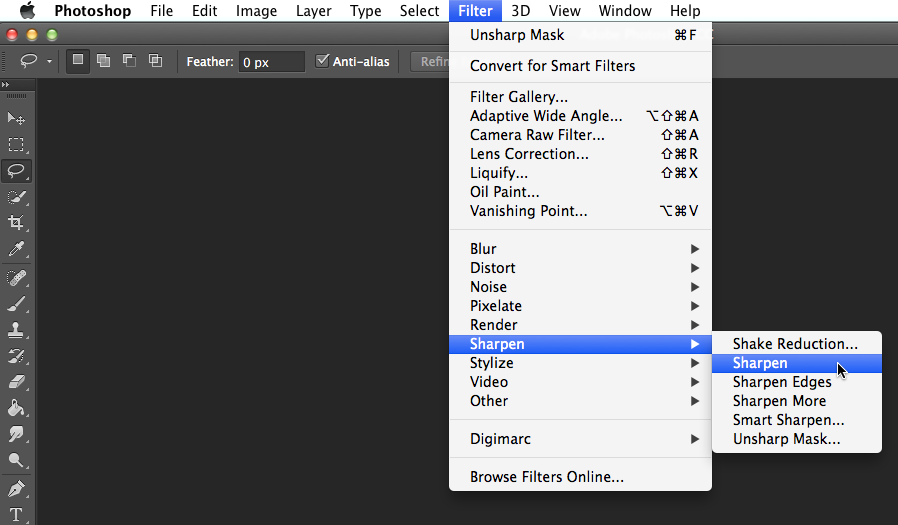This screenshot has height=525, width=898.
Task: Select the Move tool
Action: (x=16, y=119)
